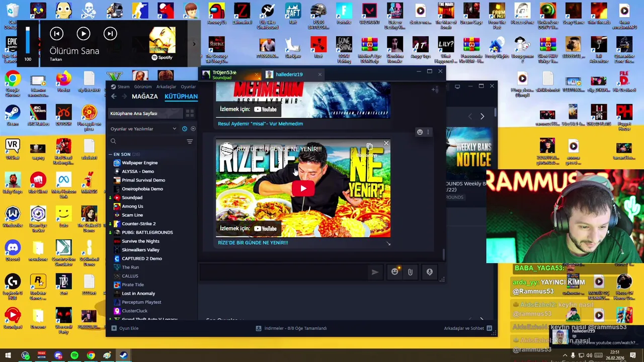The image size is (644, 362).
Task: Toggle ready-to-play filter icon
Action: click(x=193, y=129)
